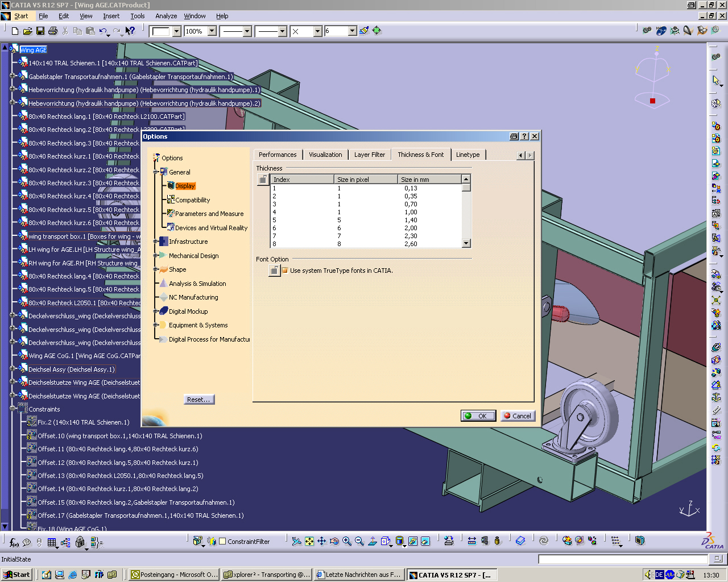Select Wing AGE root node in tree
The image size is (728, 582).
pyautogui.click(x=33, y=50)
